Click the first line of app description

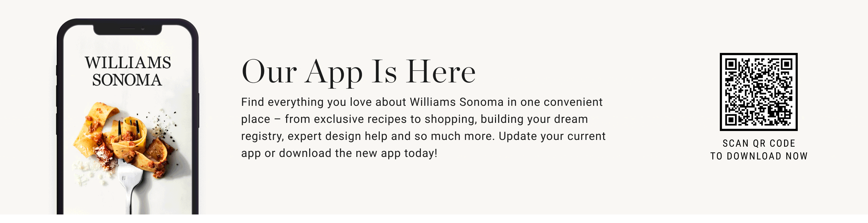coord(422,102)
